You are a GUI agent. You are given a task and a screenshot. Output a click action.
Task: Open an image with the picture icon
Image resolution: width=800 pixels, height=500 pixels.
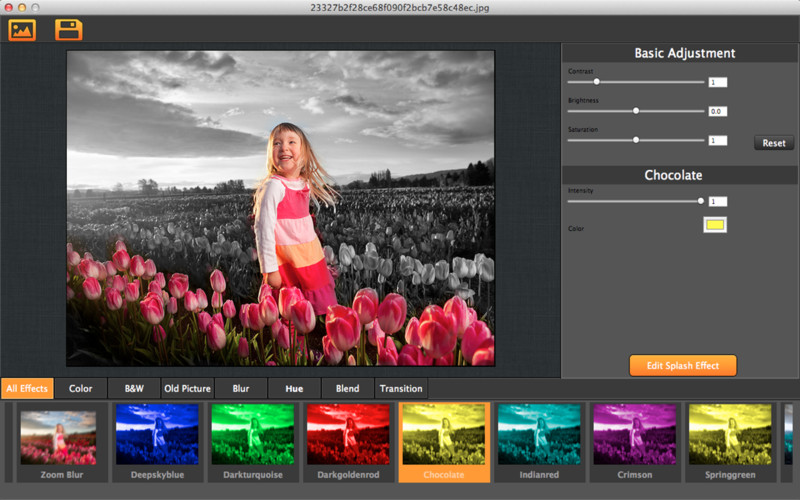[22, 30]
